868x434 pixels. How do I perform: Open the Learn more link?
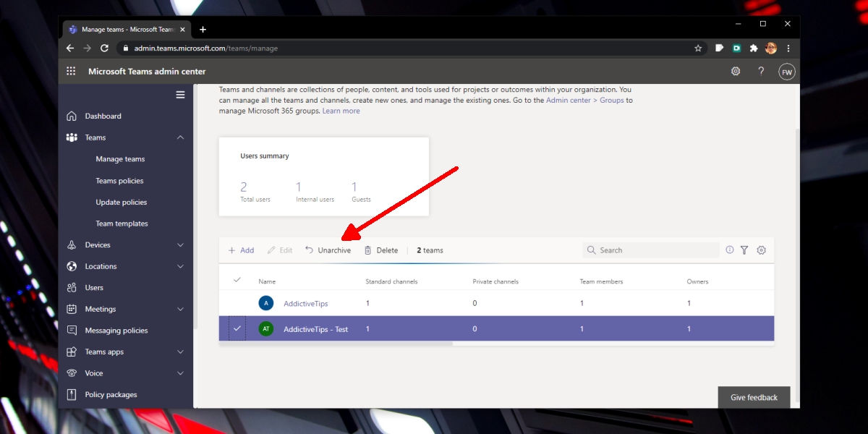click(x=341, y=111)
